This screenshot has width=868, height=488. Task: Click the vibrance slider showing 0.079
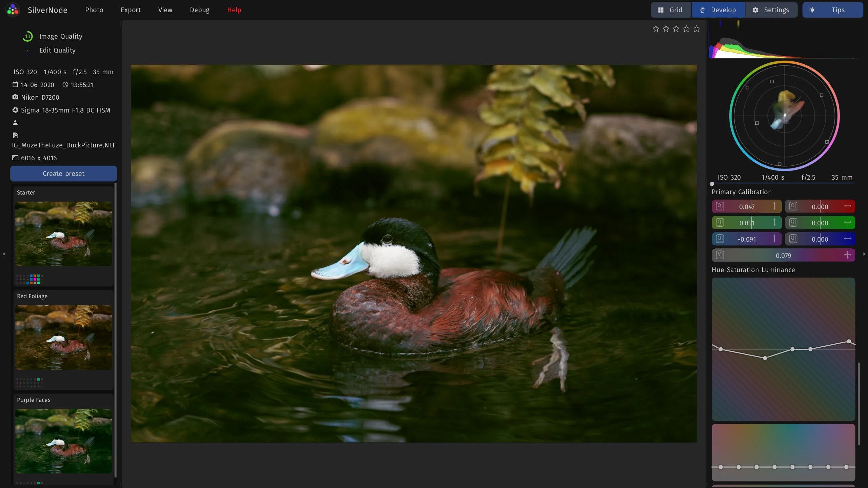783,255
